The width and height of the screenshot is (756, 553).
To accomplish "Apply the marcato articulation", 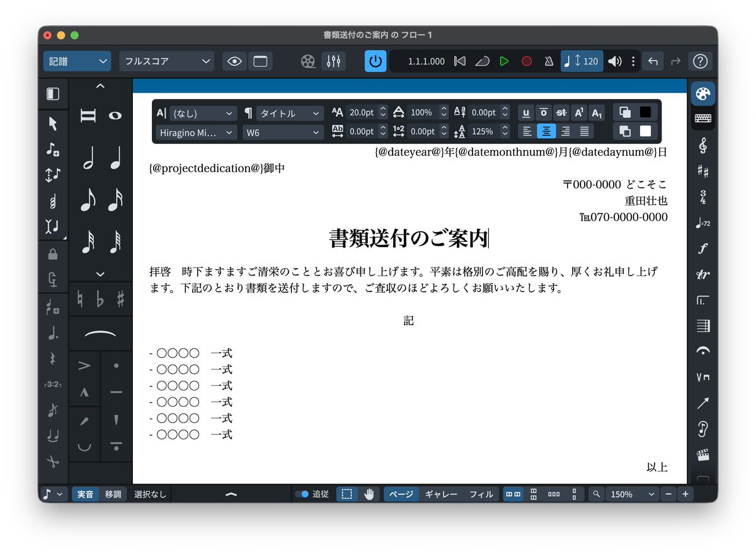I will pos(84,392).
